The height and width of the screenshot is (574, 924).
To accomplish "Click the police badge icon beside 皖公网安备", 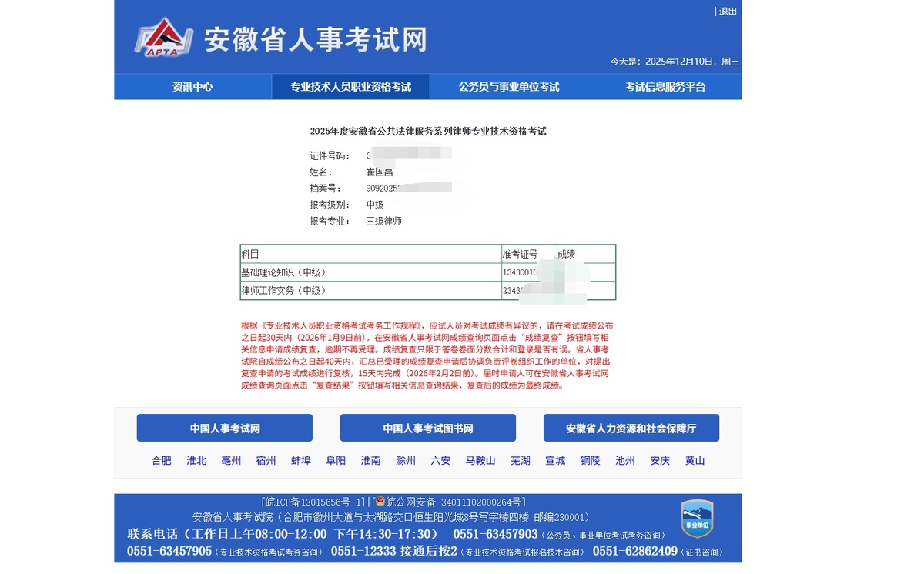I will coord(380,502).
